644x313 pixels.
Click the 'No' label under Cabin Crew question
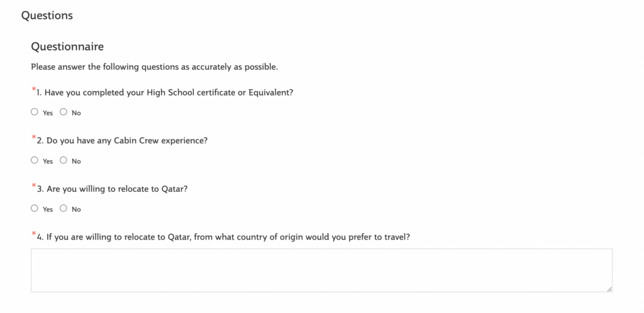76,162
